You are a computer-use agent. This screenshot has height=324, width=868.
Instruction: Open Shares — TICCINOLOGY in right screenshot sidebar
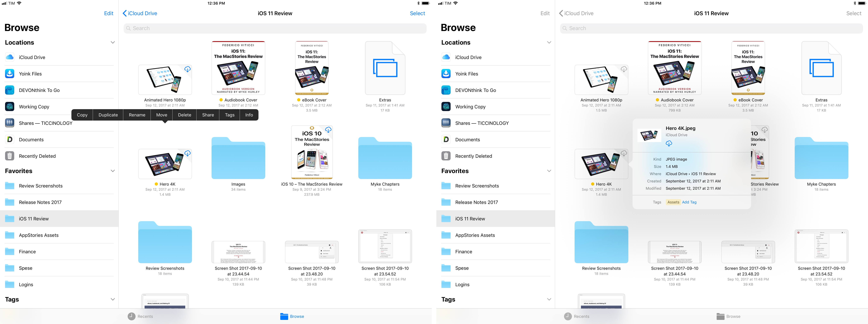click(x=495, y=123)
